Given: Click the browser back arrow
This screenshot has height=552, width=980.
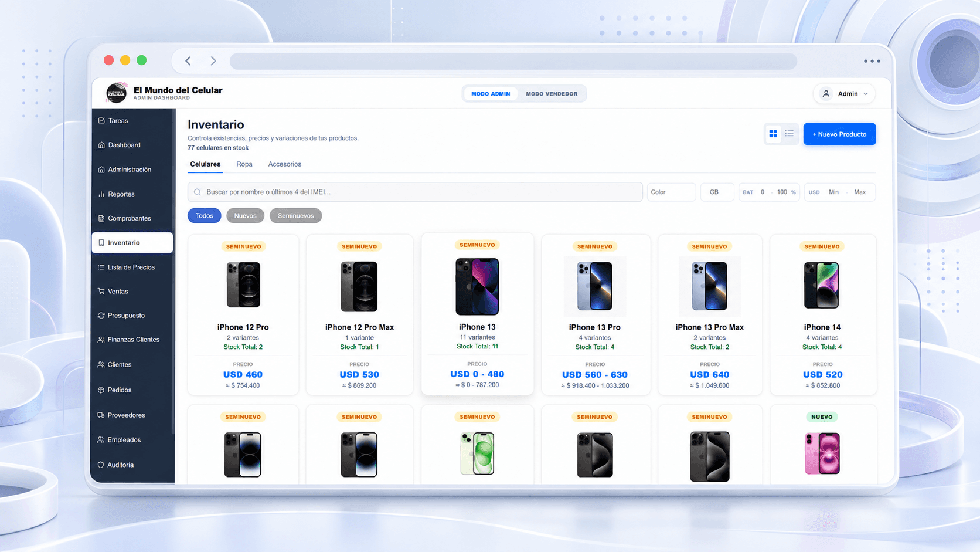Looking at the screenshot, I should [x=188, y=61].
